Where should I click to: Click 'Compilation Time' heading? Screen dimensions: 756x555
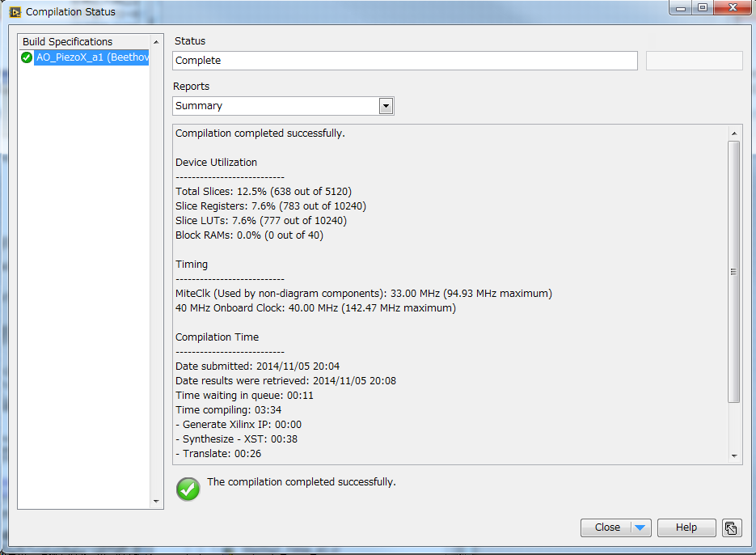point(217,337)
